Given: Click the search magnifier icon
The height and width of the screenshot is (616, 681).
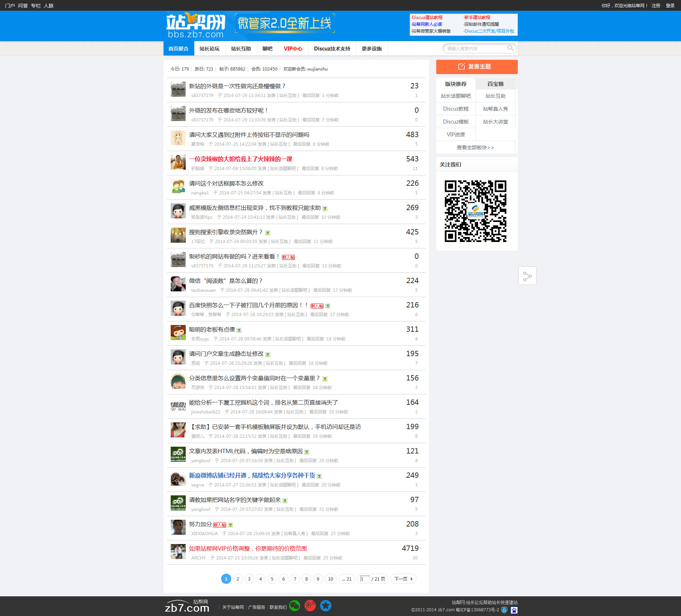Looking at the screenshot, I should [x=510, y=48].
